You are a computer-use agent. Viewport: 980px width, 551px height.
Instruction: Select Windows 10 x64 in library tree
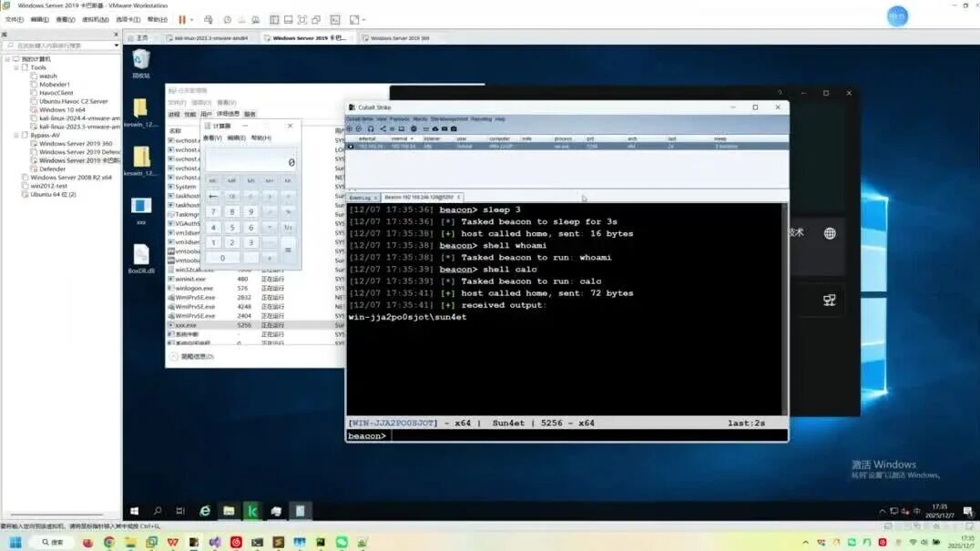coord(62,109)
